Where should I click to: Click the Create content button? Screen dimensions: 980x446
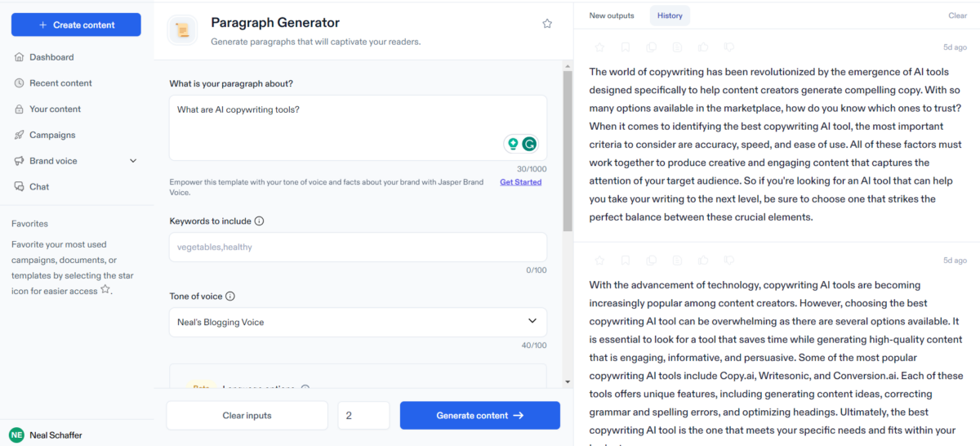(x=76, y=25)
